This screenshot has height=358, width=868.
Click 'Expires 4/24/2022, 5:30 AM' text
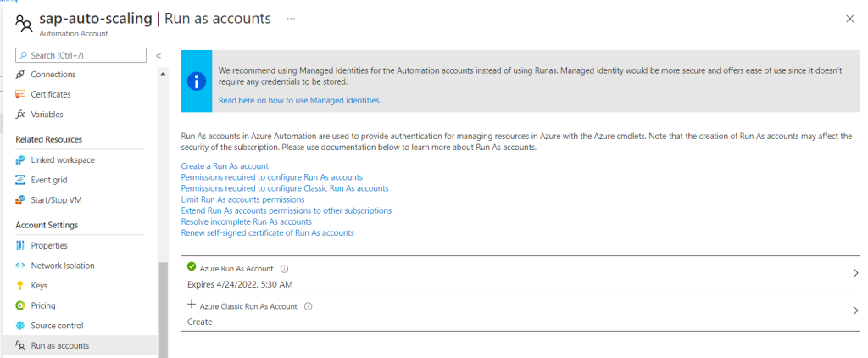240,285
